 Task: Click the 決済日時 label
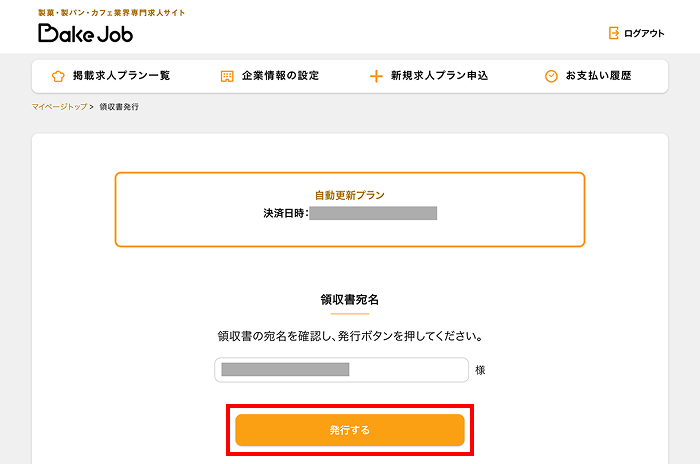click(x=284, y=213)
